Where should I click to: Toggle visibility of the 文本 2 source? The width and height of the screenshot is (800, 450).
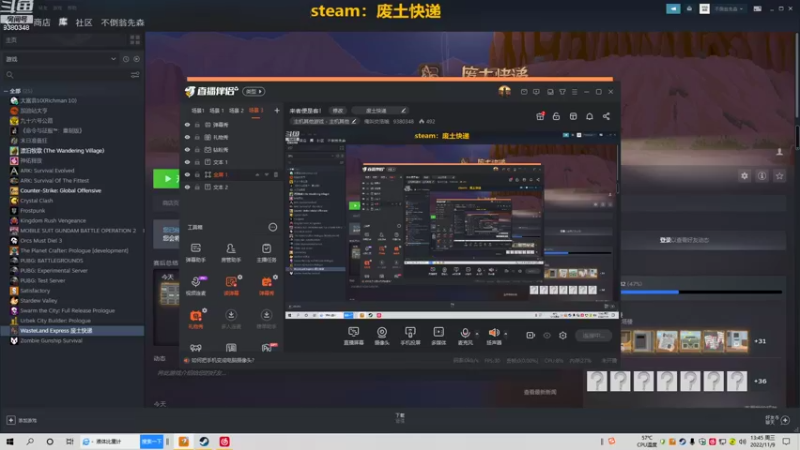(x=187, y=187)
